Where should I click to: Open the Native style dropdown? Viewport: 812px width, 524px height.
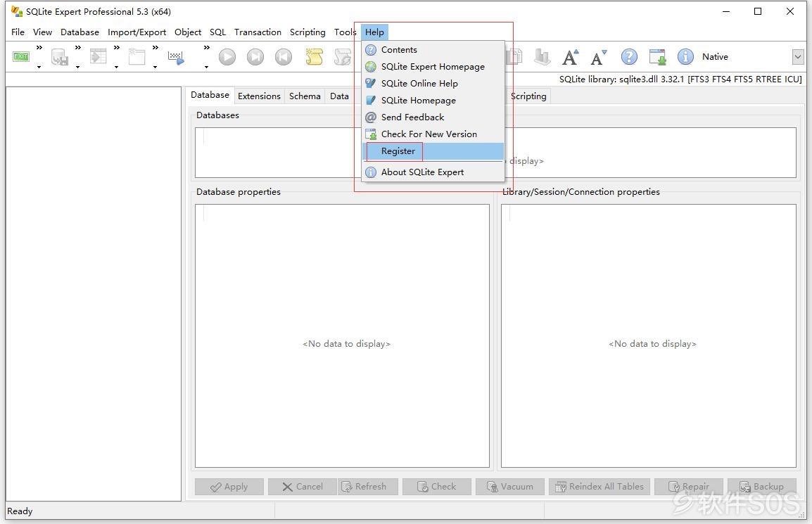[x=797, y=57]
